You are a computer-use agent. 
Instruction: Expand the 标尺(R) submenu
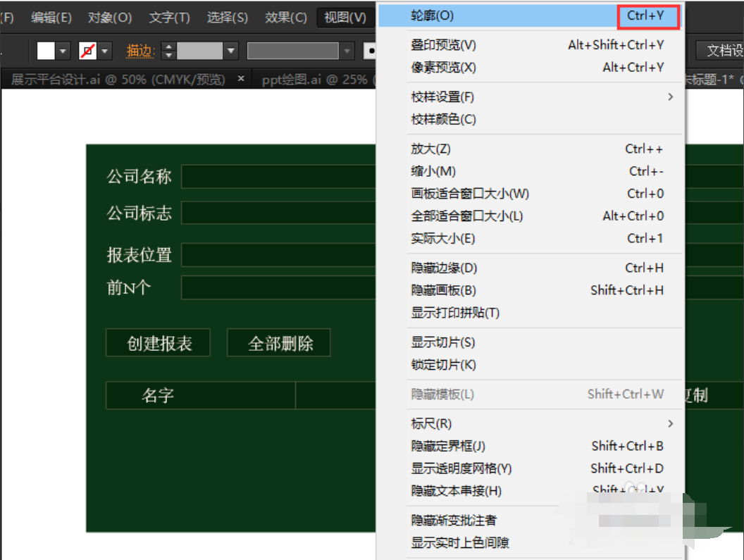click(x=530, y=424)
